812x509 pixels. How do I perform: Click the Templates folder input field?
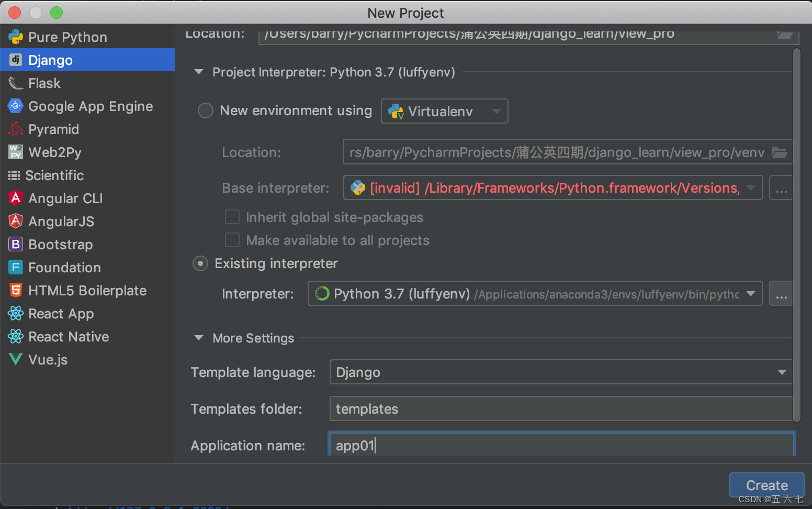pos(561,408)
